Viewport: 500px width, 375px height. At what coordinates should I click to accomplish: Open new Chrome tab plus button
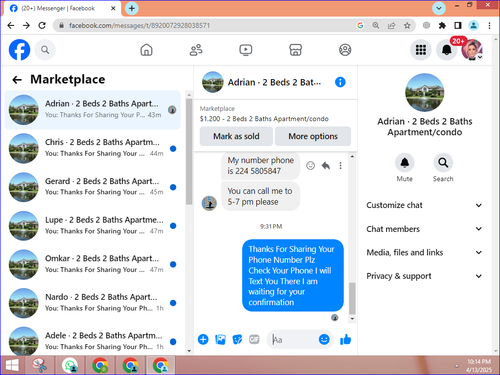click(x=132, y=8)
